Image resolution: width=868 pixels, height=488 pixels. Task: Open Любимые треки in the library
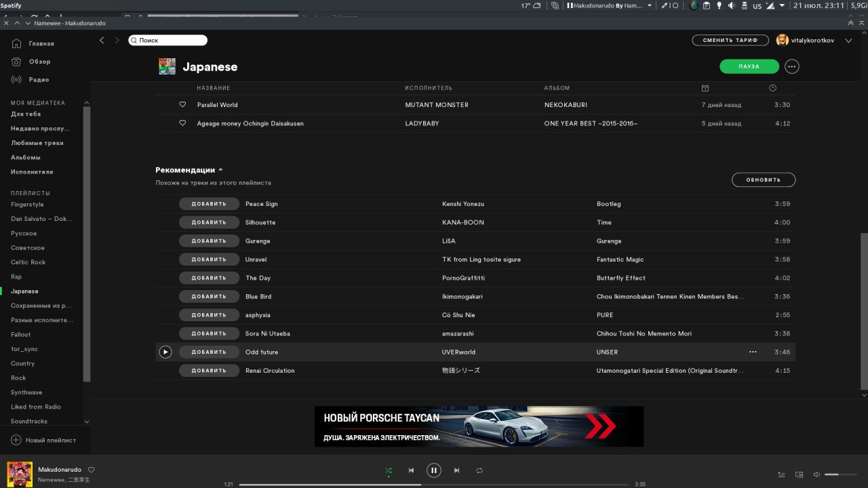pyautogui.click(x=37, y=143)
